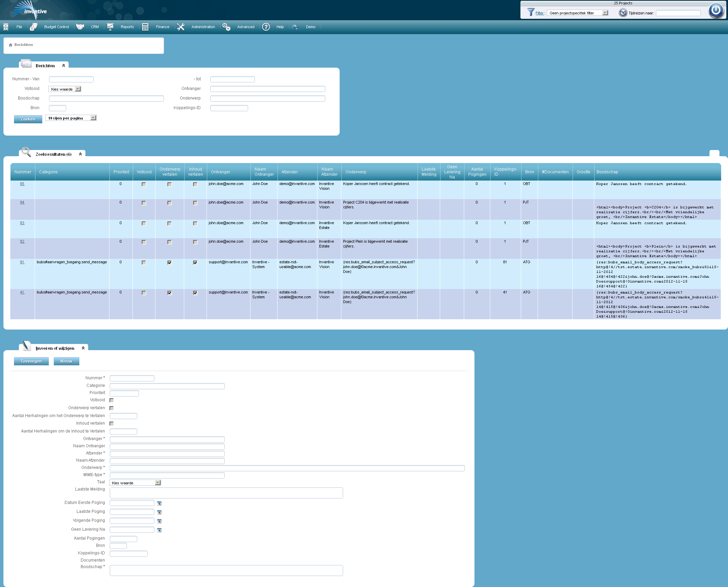Enable Onderwerp vertalen checkbox in entry form

click(x=112, y=408)
